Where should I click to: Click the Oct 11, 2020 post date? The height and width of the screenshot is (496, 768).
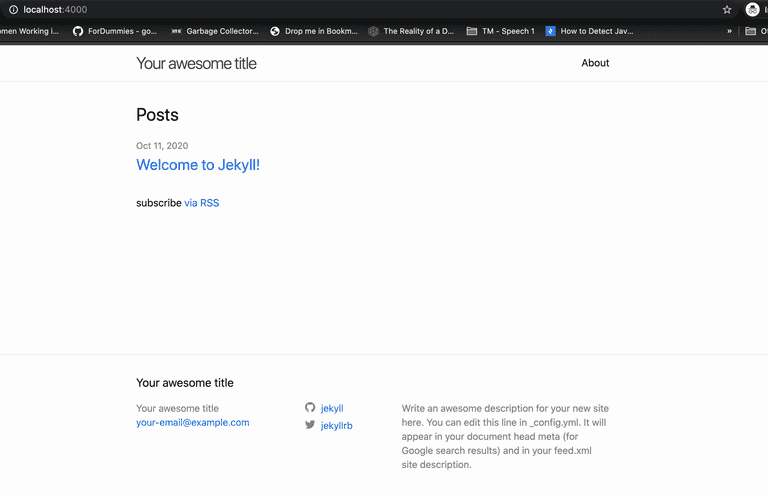click(162, 145)
